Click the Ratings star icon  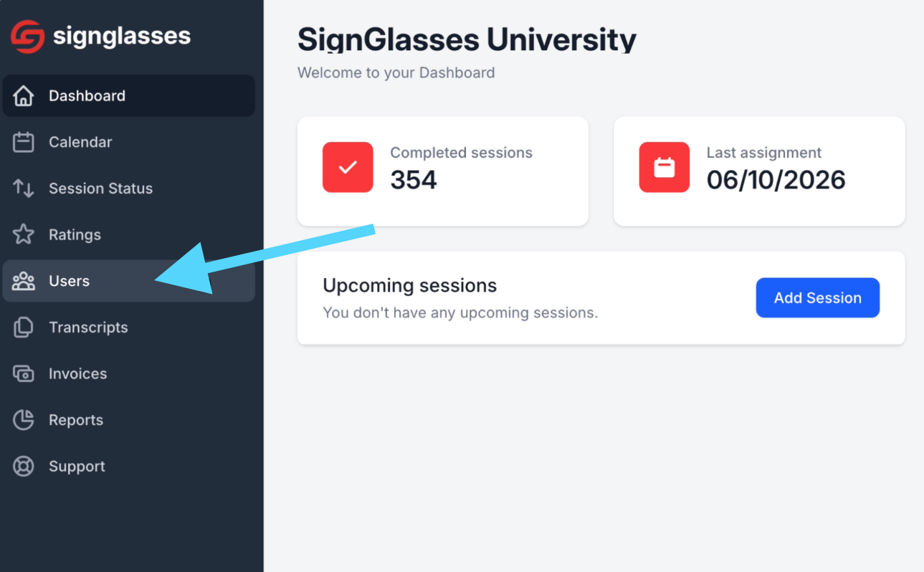[x=24, y=234]
